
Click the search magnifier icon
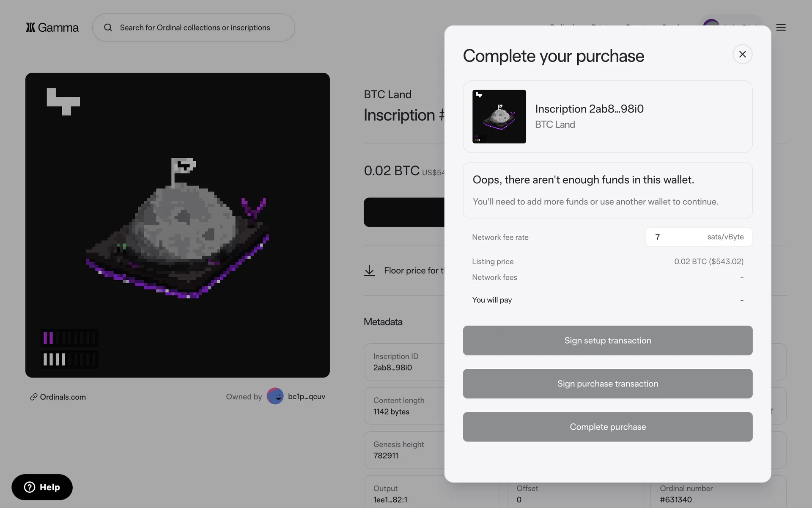point(108,28)
